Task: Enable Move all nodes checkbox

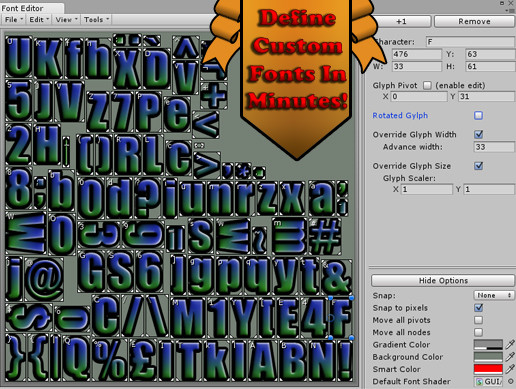Action: [x=478, y=332]
